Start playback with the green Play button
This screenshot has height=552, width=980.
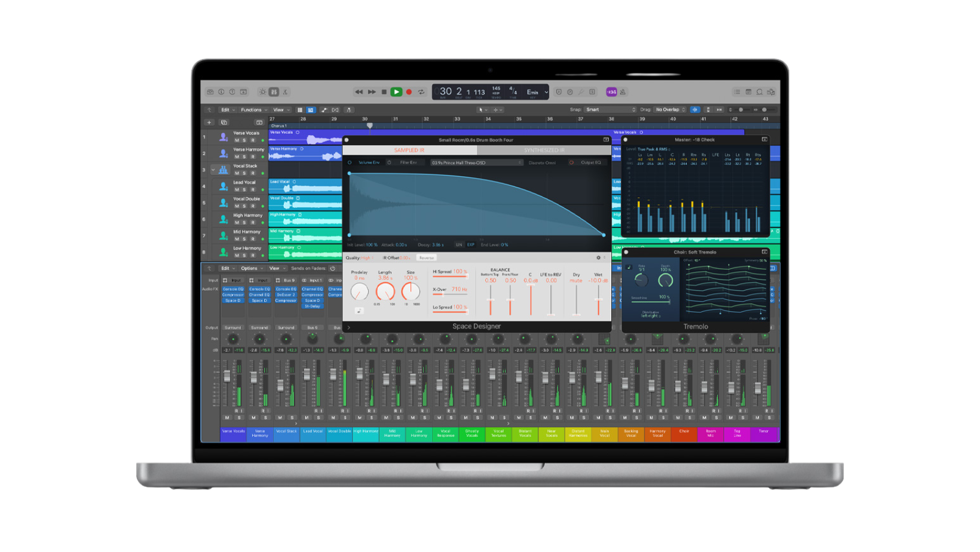(396, 92)
